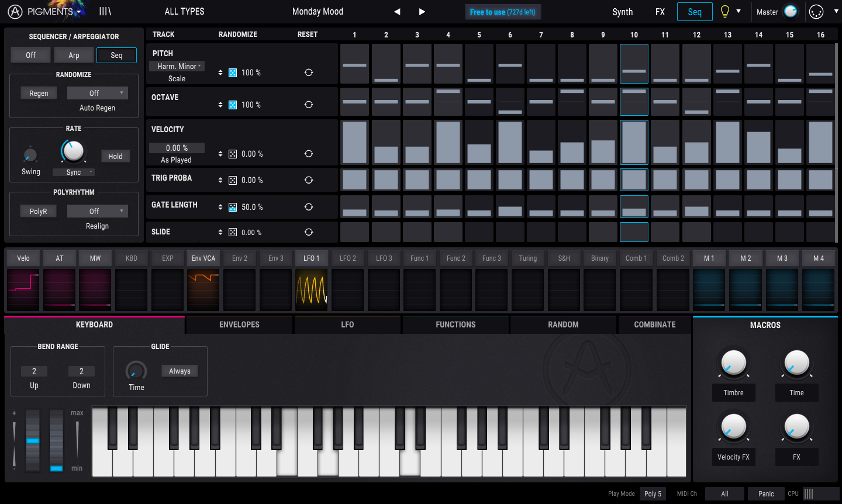
Task: Click the velocity As Played 0.00 % field
Action: coord(177,148)
